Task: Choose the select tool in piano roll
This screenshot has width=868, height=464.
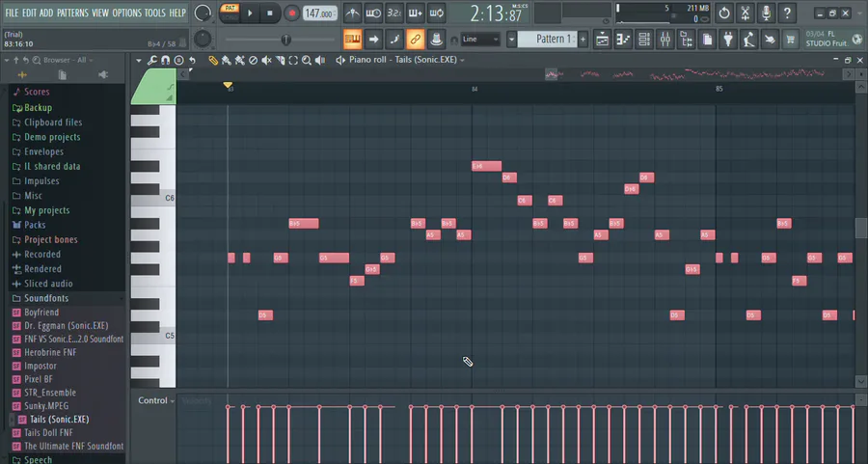Action: pyautogui.click(x=293, y=60)
